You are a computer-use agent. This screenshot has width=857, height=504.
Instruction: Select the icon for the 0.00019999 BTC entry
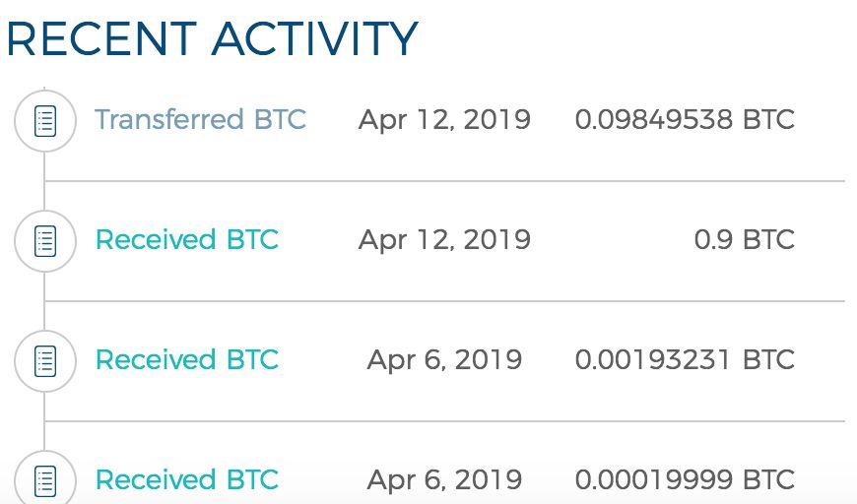click(45, 480)
